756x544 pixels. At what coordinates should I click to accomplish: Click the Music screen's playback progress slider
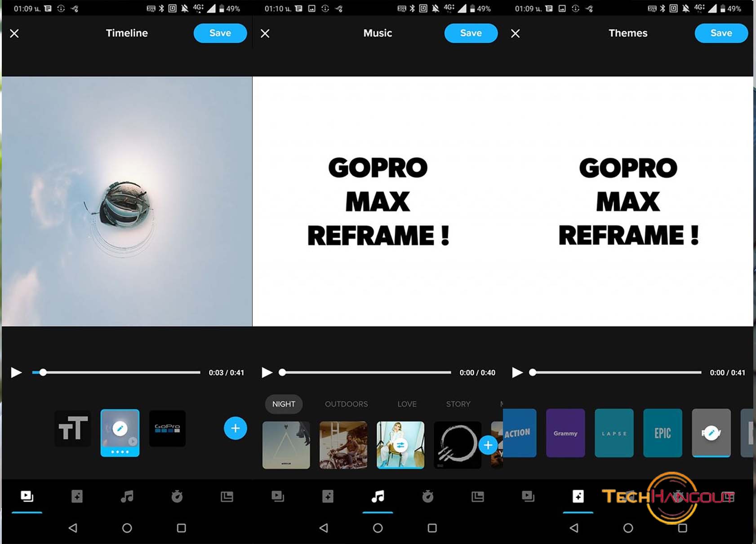pyautogui.click(x=366, y=372)
